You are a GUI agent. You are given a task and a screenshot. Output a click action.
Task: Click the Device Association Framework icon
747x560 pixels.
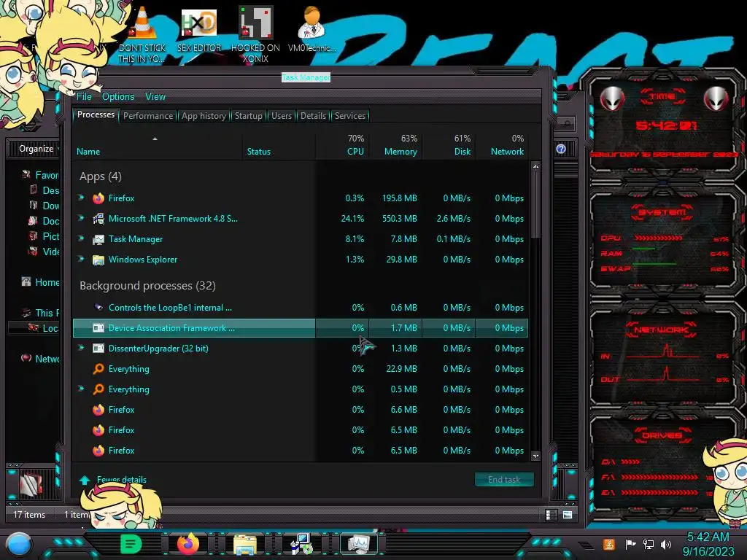[x=98, y=328]
